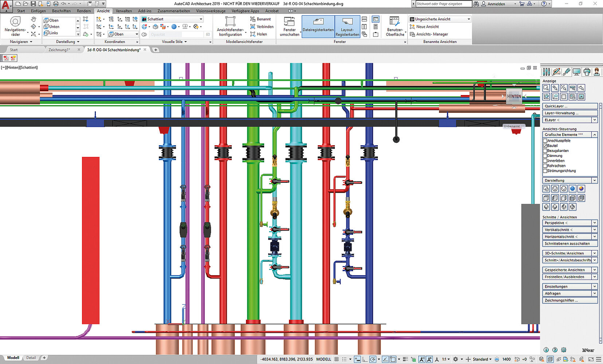The height and width of the screenshot is (364, 603).
Task: Switch to the Zeichnung1 file tab
Action: pos(59,50)
